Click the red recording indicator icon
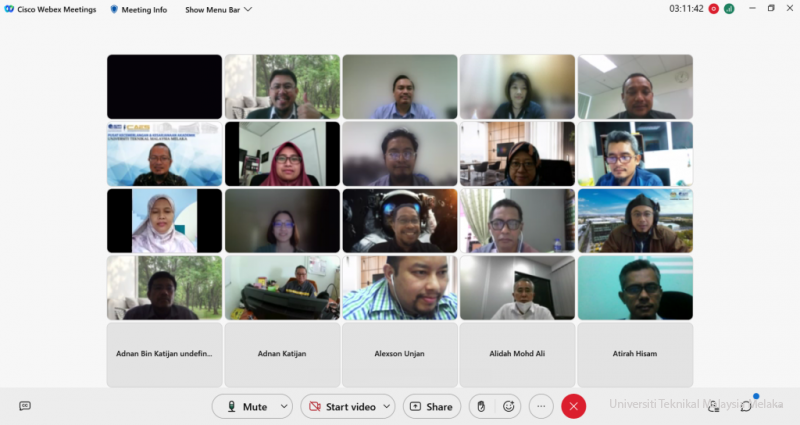The height and width of the screenshot is (425, 800). point(714,9)
